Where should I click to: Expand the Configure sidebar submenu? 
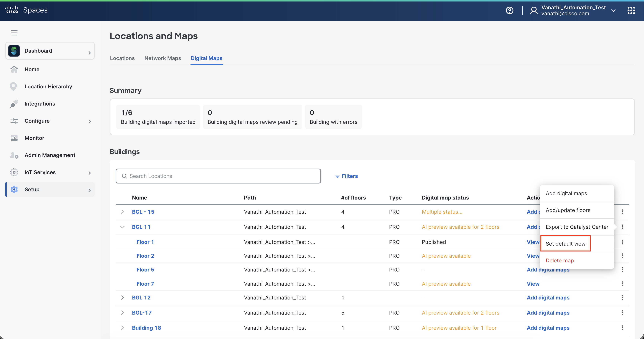click(90, 121)
